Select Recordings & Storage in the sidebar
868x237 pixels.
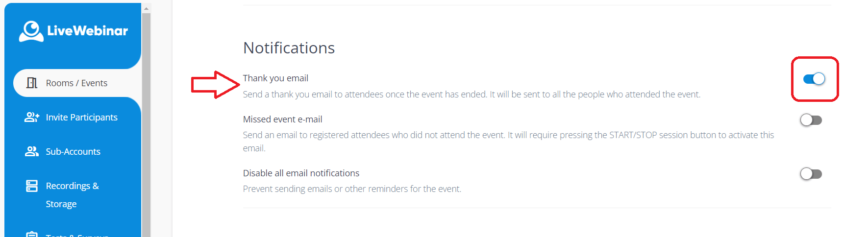point(72,186)
